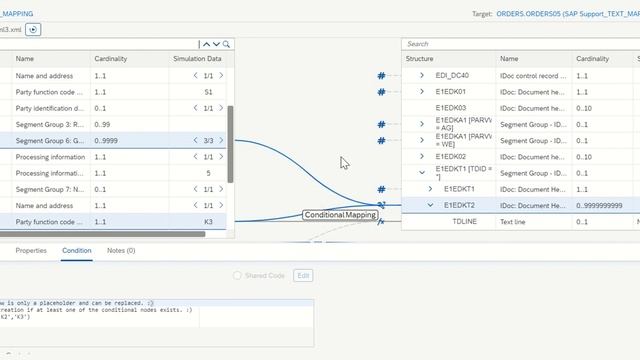Expand the E1EDKA1 PARVW = WE node
640x360 pixels.
(x=422, y=140)
